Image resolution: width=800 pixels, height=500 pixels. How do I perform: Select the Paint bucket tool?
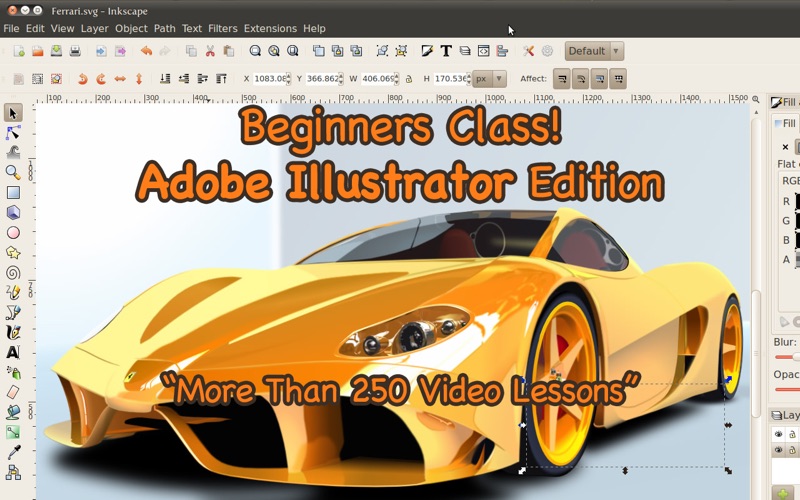pos(13,412)
